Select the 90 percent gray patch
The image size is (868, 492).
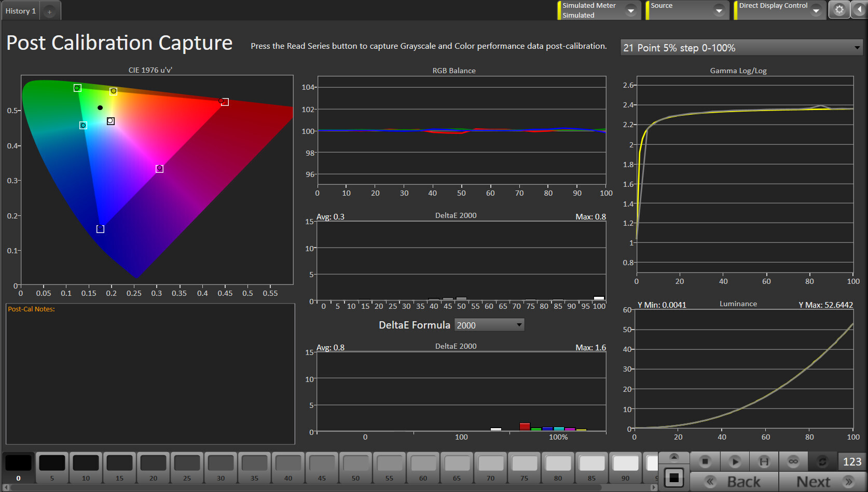point(625,468)
